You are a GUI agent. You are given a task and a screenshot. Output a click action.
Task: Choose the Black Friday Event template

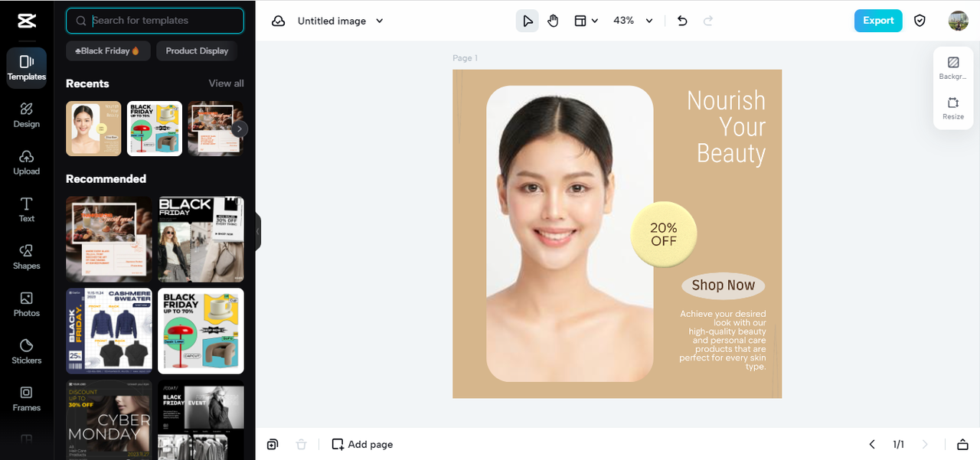201,419
